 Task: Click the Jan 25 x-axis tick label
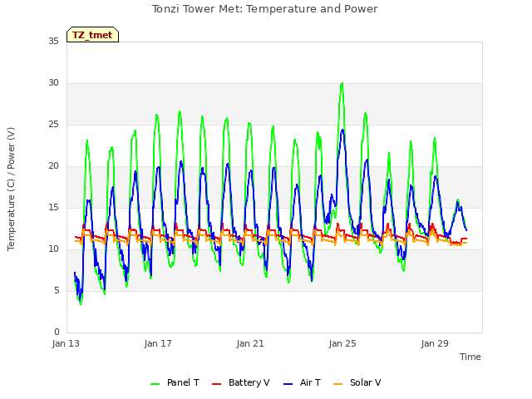click(x=342, y=343)
